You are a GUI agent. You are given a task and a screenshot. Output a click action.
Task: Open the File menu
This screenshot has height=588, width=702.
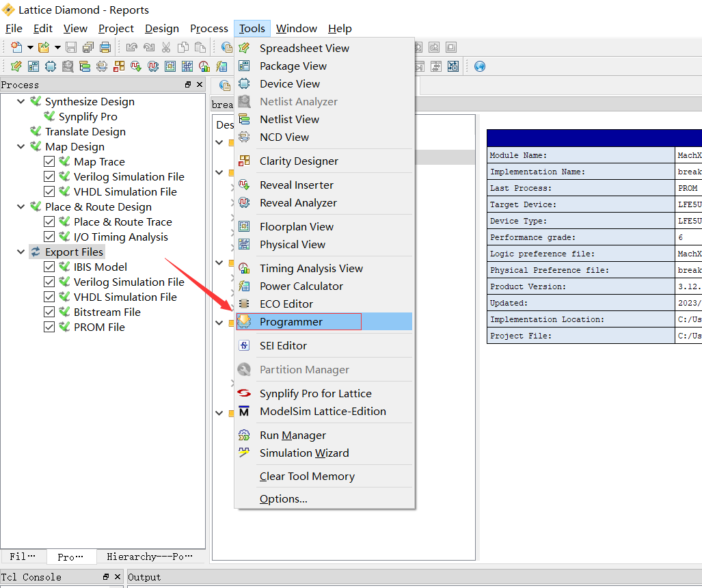pos(14,29)
